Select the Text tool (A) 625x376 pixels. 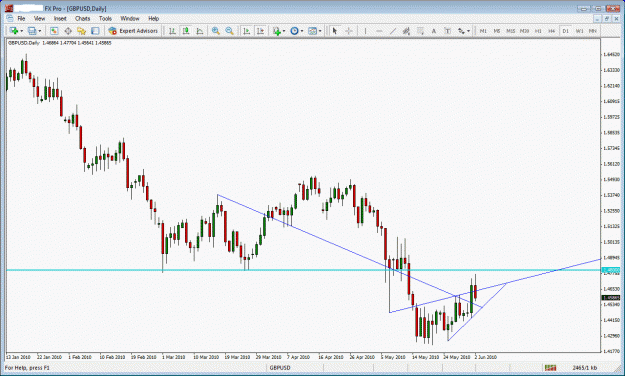tap(434, 31)
